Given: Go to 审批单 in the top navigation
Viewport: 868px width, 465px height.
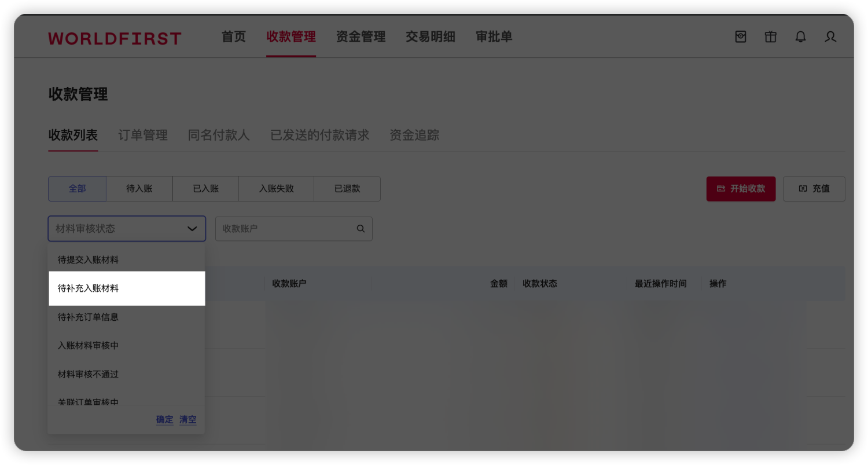Looking at the screenshot, I should [494, 37].
